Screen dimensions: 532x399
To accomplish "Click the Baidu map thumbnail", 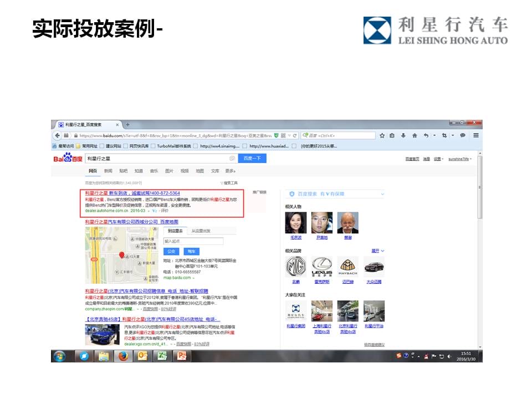I will coord(121,255).
